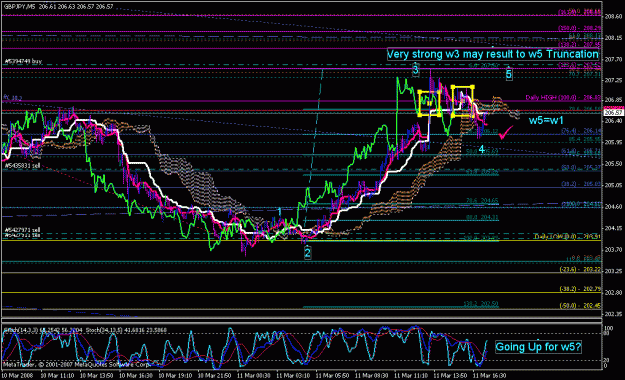625x380 pixels.
Task: Click the stochastic scale value 20
Action: pyautogui.click(x=607, y=360)
